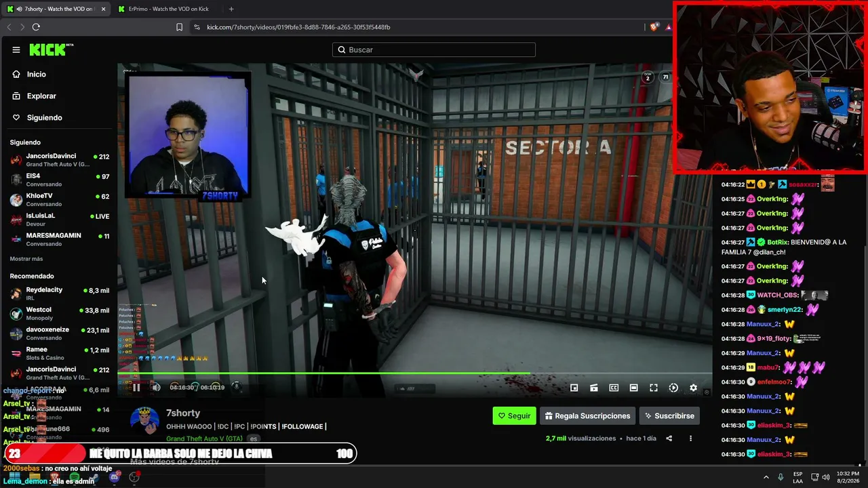
Task: Enable picture-in-picture mode
Action: pos(574,388)
